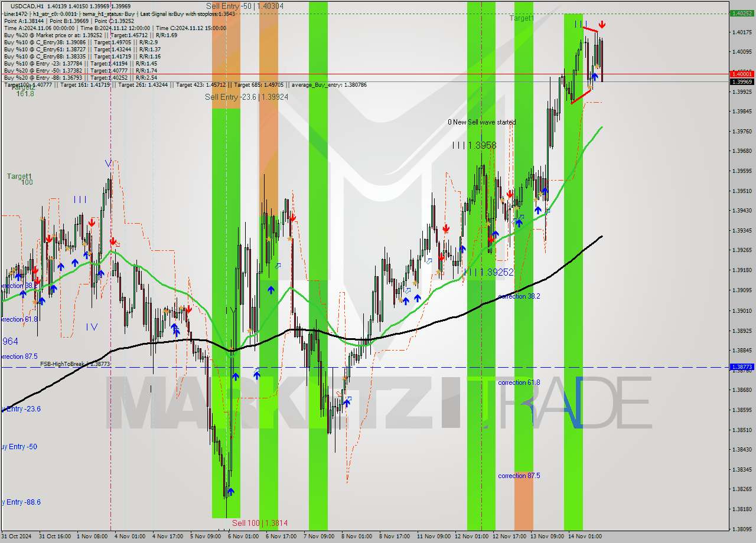Select the 'Sell Entry -23.6 | 1.39924' label
The width and height of the screenshot is (756, 543).
pyautogui.click(x=246, y=97)
